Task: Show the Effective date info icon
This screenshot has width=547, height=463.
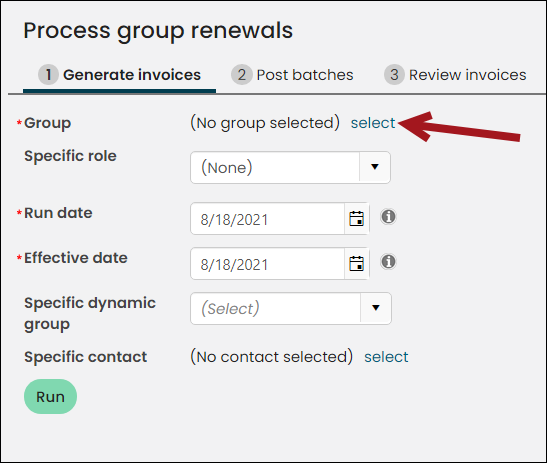Action: coord(388,262)
